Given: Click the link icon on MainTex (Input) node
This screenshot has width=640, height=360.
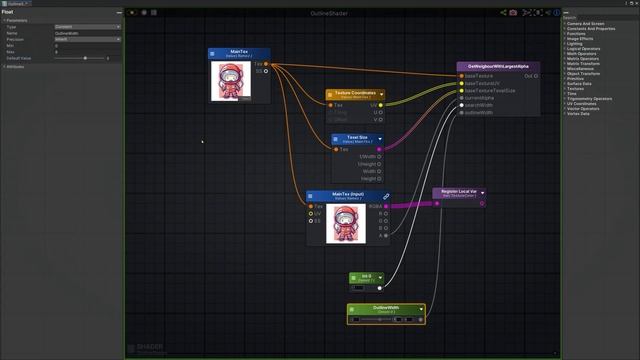Looking at the screenshot, I should pyautogui.click(x=386, y=196).
